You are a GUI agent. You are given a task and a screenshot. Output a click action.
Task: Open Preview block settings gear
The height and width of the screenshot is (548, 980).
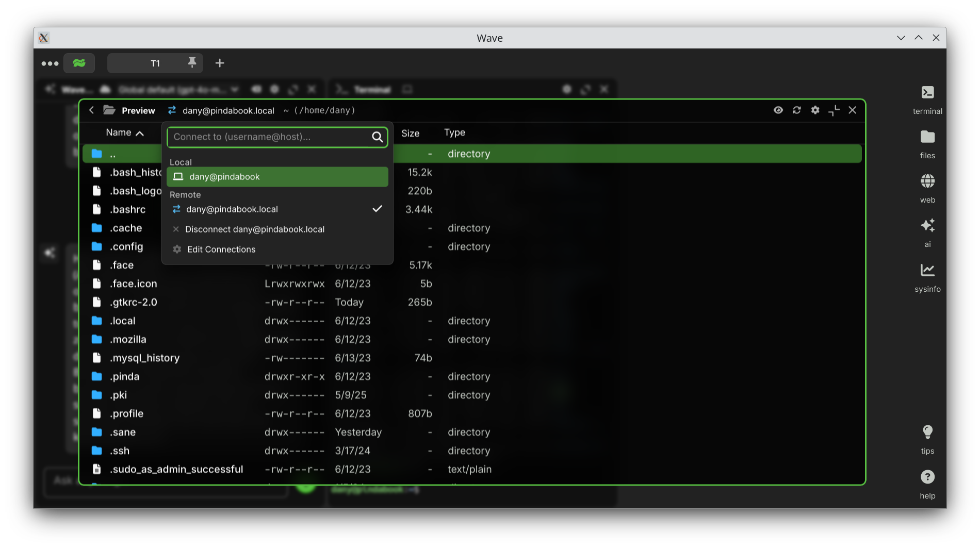[815, 110]
